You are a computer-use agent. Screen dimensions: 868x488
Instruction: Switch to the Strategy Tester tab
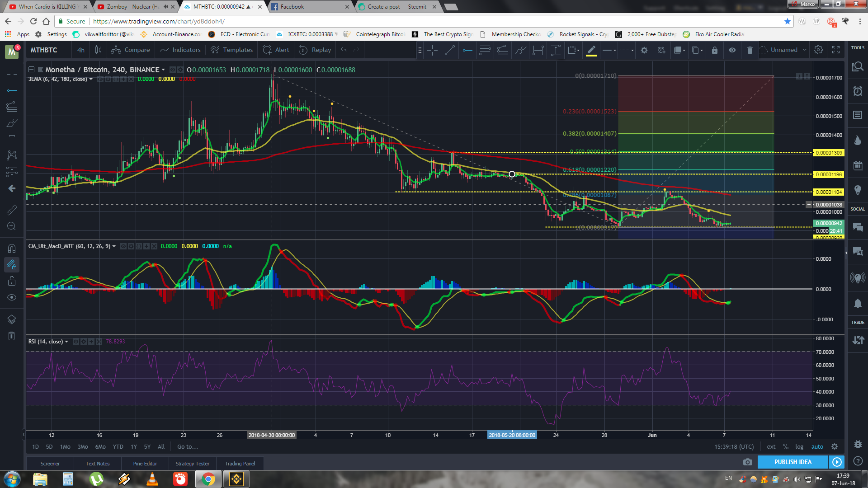(x=192, y=464)
